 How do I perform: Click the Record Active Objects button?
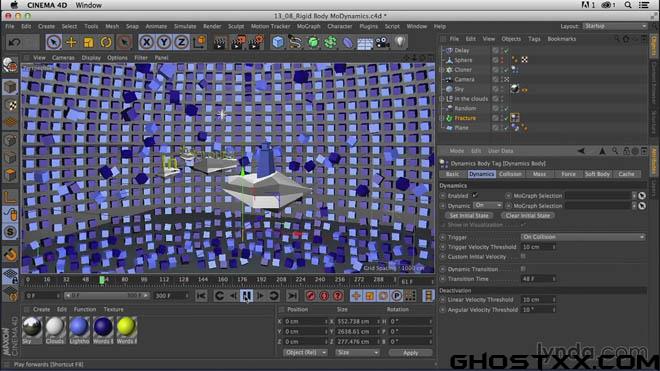(311, 296)
